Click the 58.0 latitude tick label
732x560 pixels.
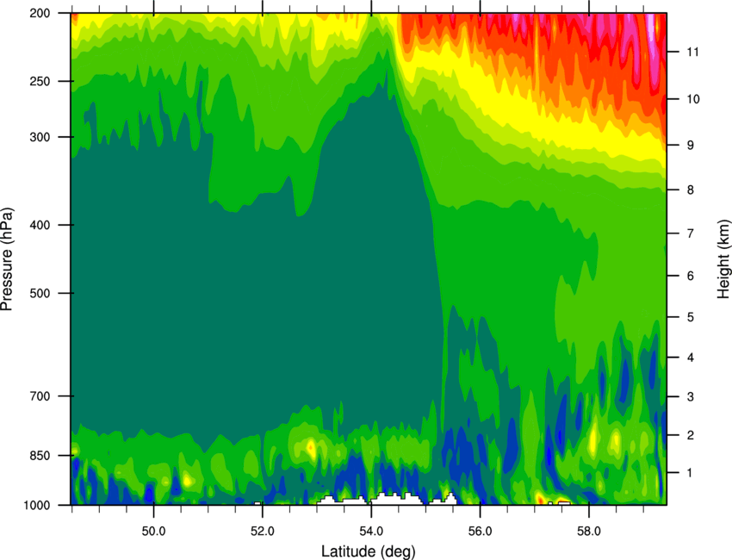(589, 531)
